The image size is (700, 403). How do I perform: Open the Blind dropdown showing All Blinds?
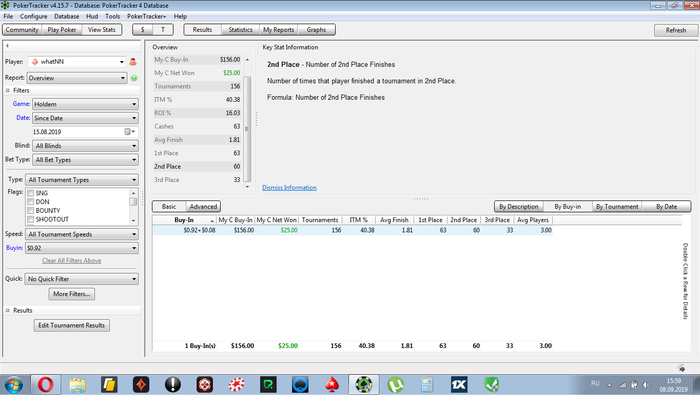coord(85,146)
